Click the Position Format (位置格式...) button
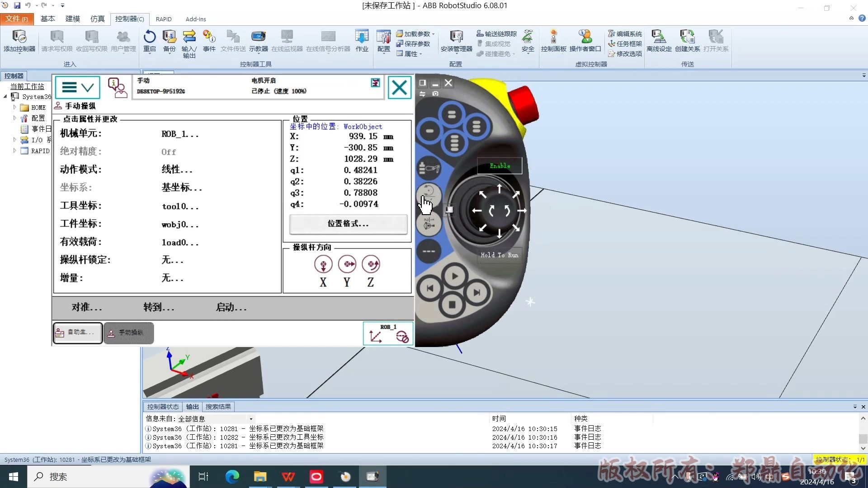Screen dimensions: 868x488 click(x=348, y=224)
